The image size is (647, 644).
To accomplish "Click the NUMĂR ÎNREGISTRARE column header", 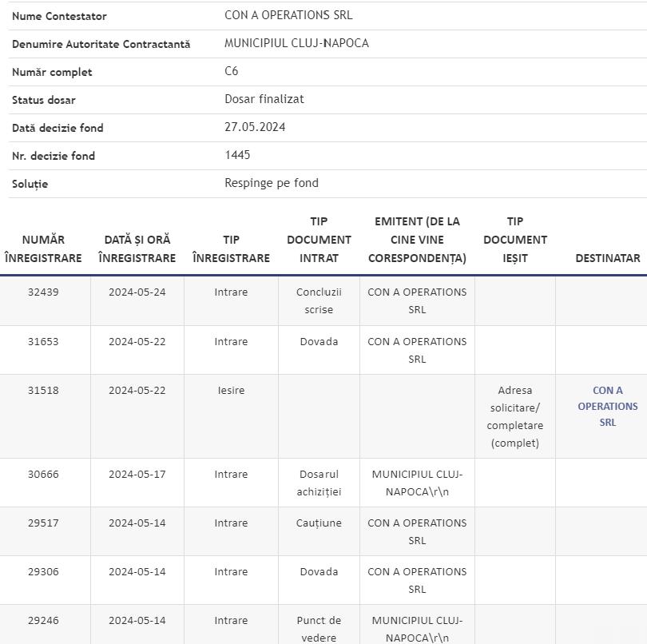I will (43, 248).
